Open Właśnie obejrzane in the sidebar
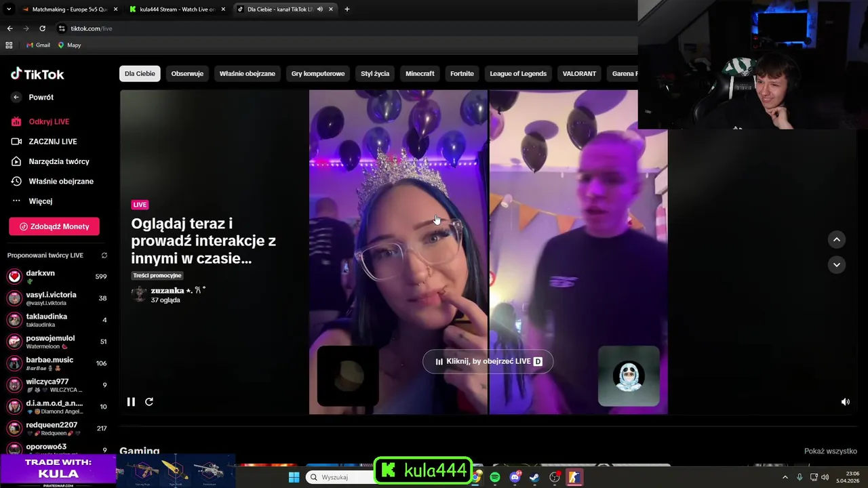 point(61,181)
